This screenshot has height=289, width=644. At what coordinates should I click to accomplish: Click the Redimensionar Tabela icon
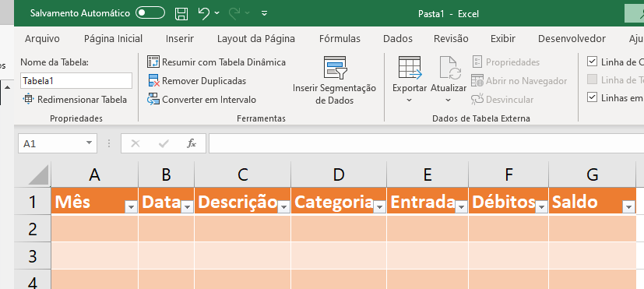point(28,100)
